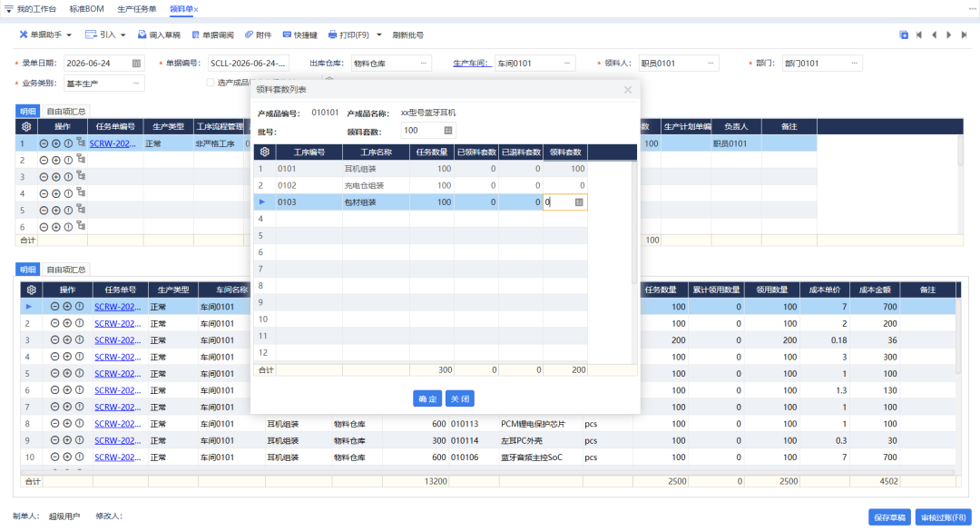980x531 pixels.
Task: Select lower 自由项汇总 tab
Action: click(66, 270)
